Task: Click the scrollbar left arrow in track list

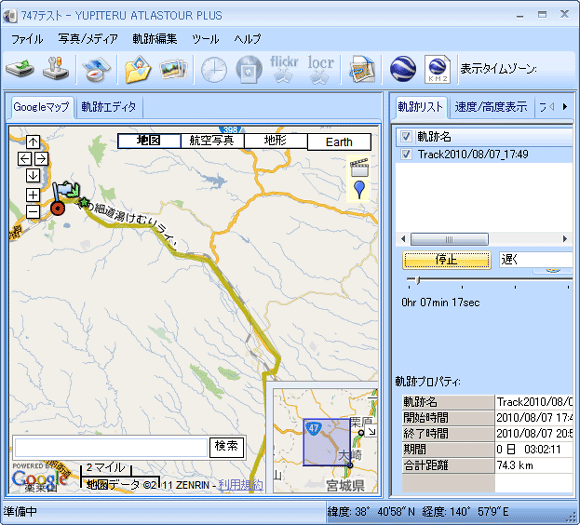Action: tap(403, 239)
